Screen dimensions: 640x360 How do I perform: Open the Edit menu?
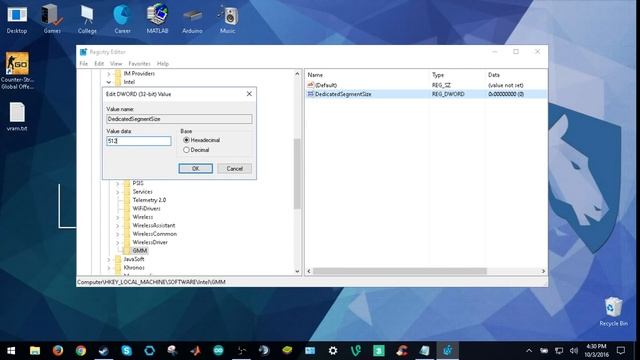pos(99,64)
